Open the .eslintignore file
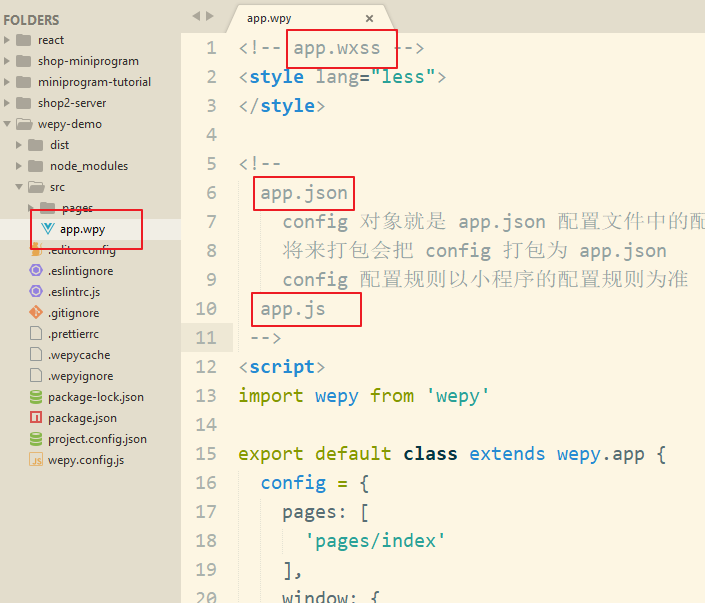This screenshot has width=705, height=603. tap(80, 271)
